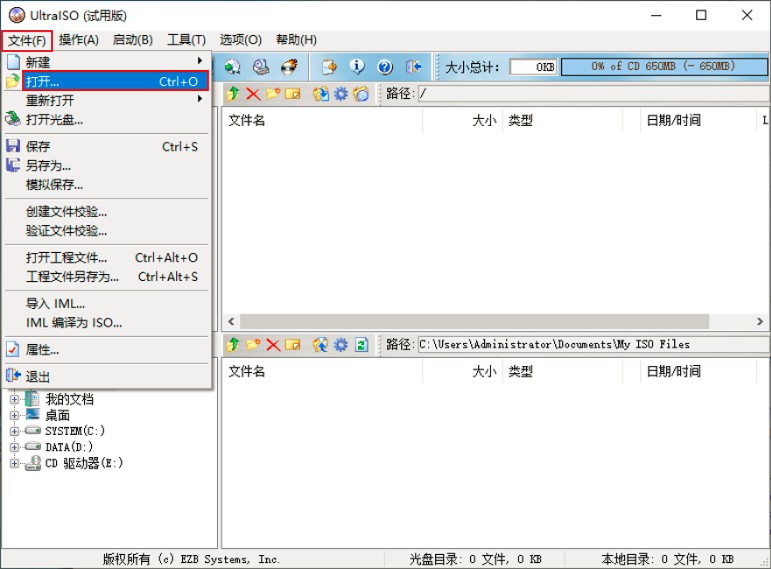Click the green up-arrow icon in upper pane
The width and height of the screenshot is (771, 569).
(x=233, y=93)
